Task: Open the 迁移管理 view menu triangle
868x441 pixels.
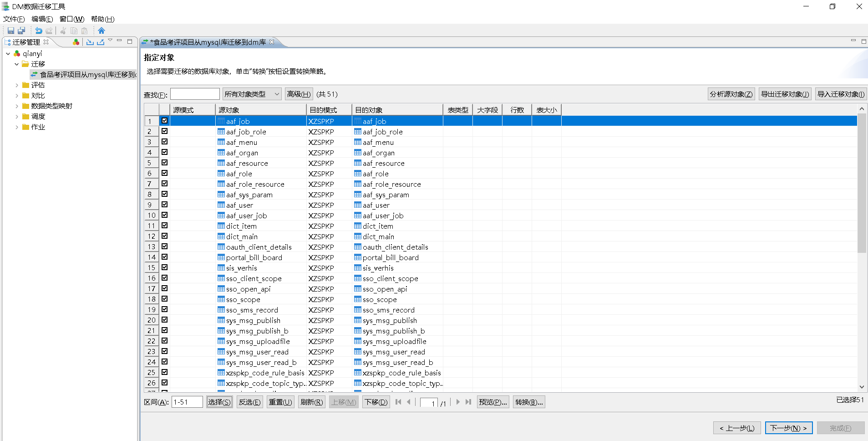Action: (x=110, y=41)
